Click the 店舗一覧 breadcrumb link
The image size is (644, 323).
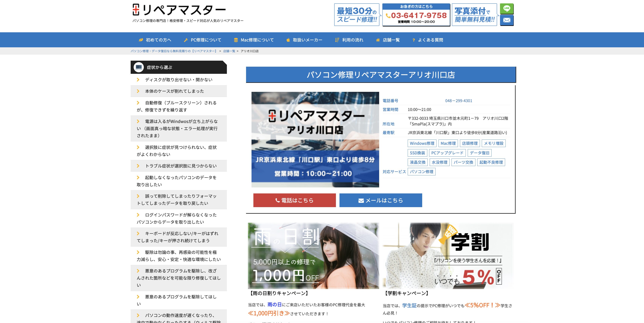(x=229, y=51)
